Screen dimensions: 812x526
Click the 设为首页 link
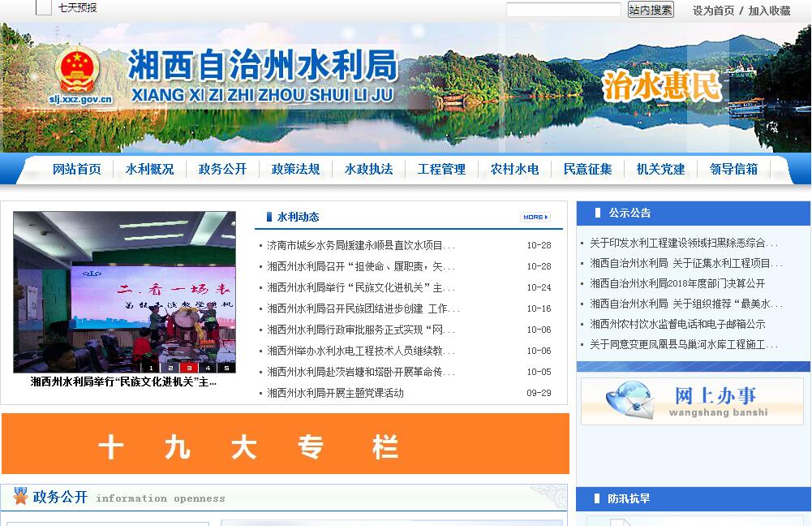point(713,11)
